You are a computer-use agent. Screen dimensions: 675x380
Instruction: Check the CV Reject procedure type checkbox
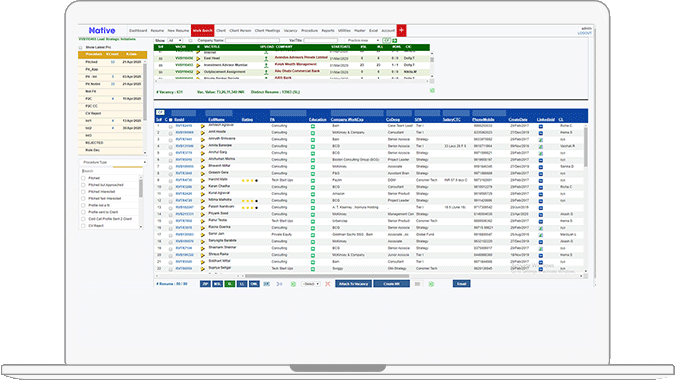(x=84, y=226)
